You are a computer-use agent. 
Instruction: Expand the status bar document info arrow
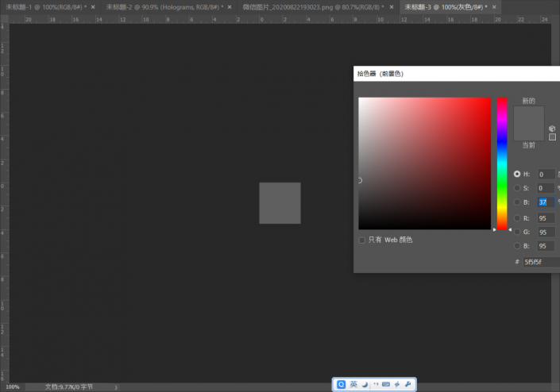(x=118, y=387)
